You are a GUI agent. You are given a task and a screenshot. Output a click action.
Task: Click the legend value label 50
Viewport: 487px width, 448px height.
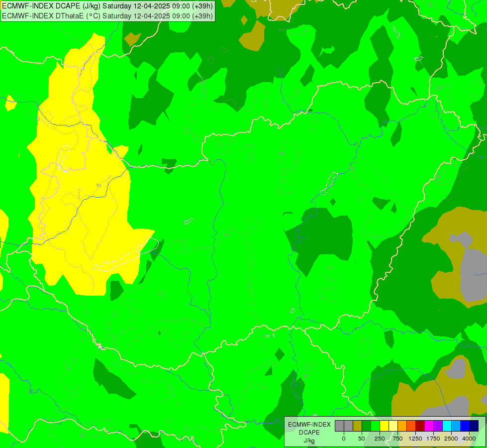point(362,439)
